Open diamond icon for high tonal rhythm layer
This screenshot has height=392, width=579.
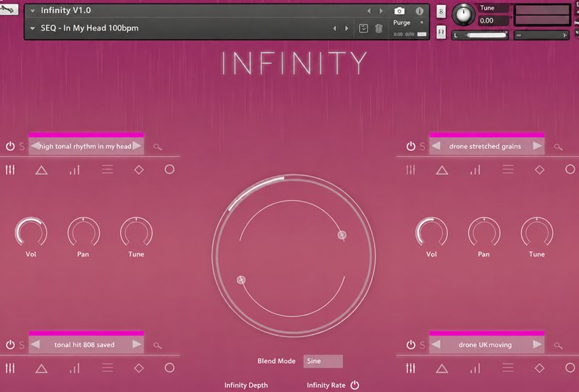tap(139, 170)
